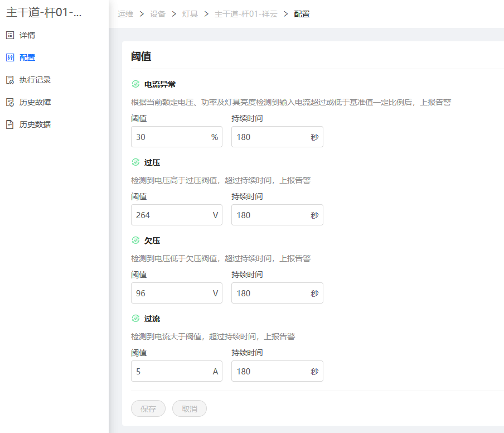Open 历史故障 menu item
Viewport: 504px width, 433px height.
(35, 102)
